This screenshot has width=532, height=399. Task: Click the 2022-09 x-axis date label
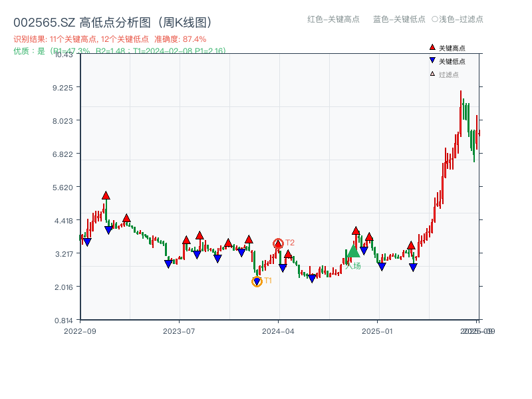(80, 331)
